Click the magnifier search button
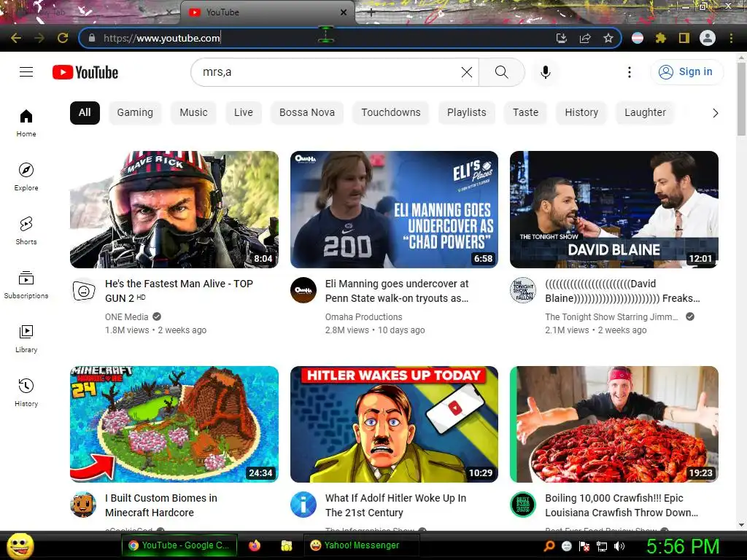The height and width of the screenshot is (560, 747). tap(501, 72)
